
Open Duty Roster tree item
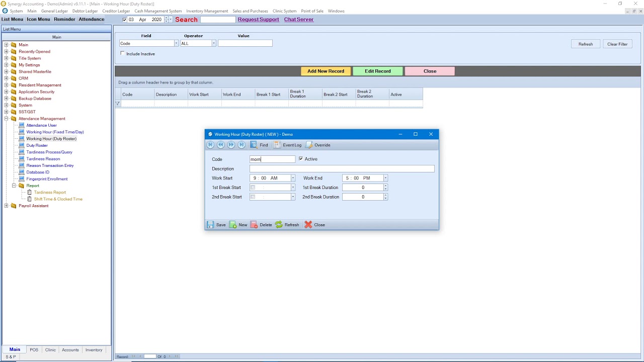37,145
